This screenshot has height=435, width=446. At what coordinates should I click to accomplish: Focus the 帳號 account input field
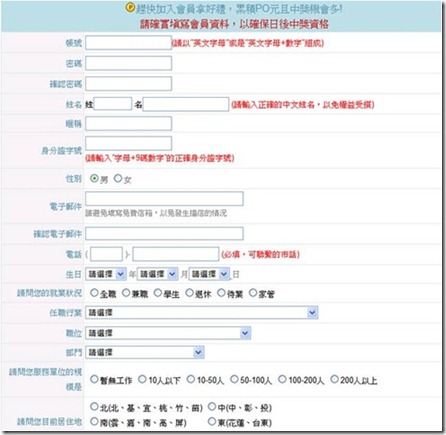tap(129, 43)
